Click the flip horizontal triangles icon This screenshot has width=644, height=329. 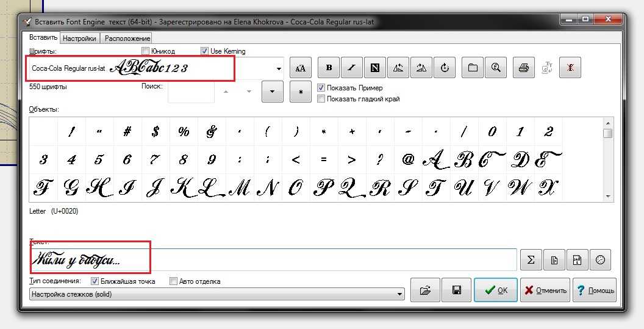coord(398,68)
